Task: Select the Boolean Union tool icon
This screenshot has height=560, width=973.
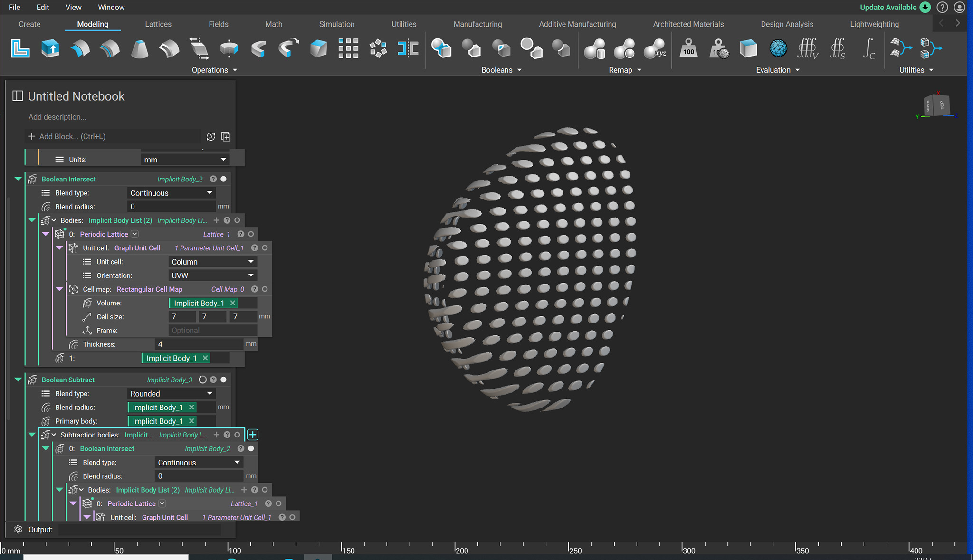Action: click(441, 48)
